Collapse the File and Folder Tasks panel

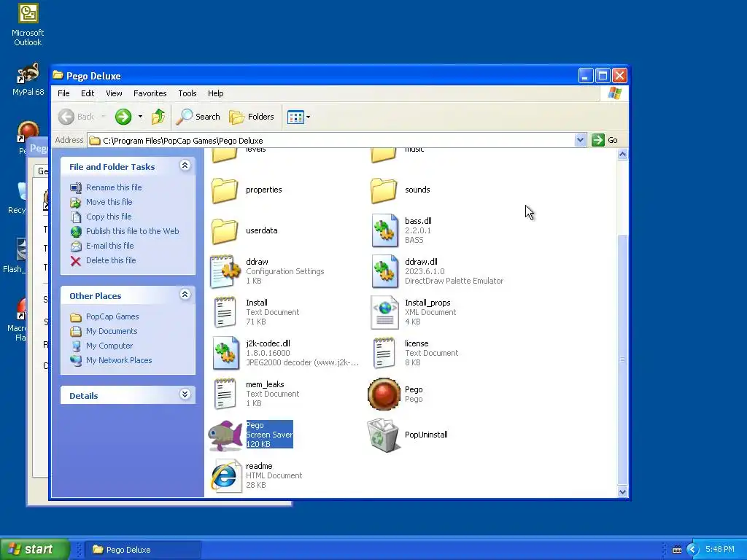(185, 166)
